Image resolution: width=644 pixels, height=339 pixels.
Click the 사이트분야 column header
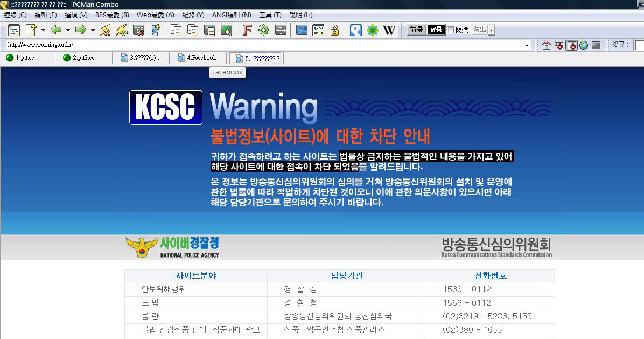(x=197, y=276)
